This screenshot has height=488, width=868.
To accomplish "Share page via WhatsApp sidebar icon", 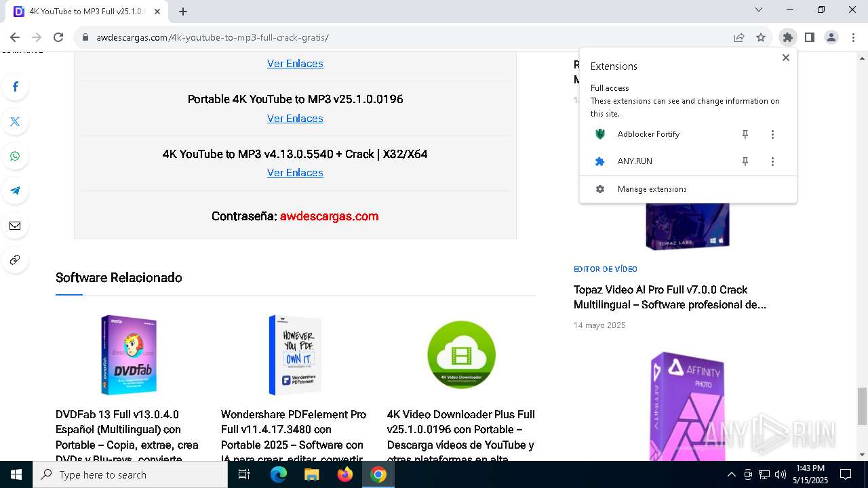I will click(15, 156).
